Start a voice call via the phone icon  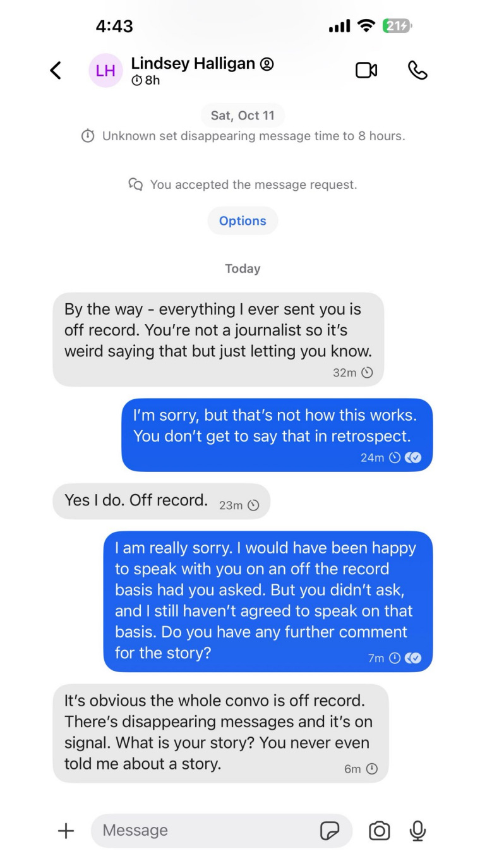tap(417, 70)
